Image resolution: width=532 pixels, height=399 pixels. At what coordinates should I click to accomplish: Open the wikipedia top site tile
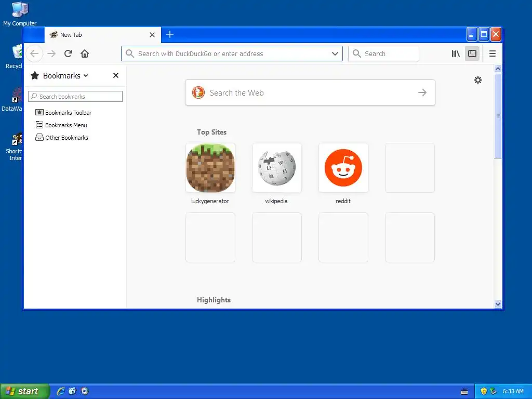pyautogui.click(x=277, y=168)
